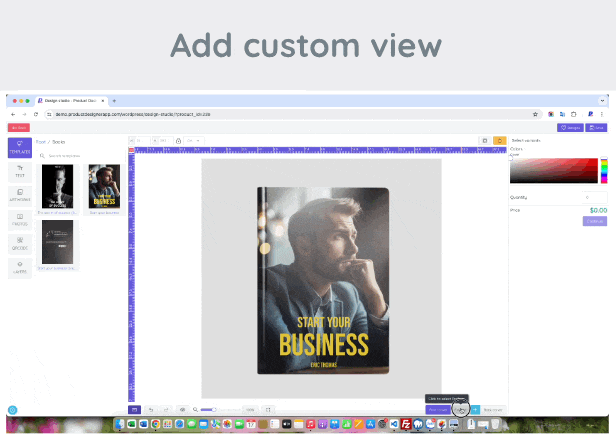Screen dimensions: 616x438
Task: Click the undo icon in bottom toolbar
Action: pos(150,409)
